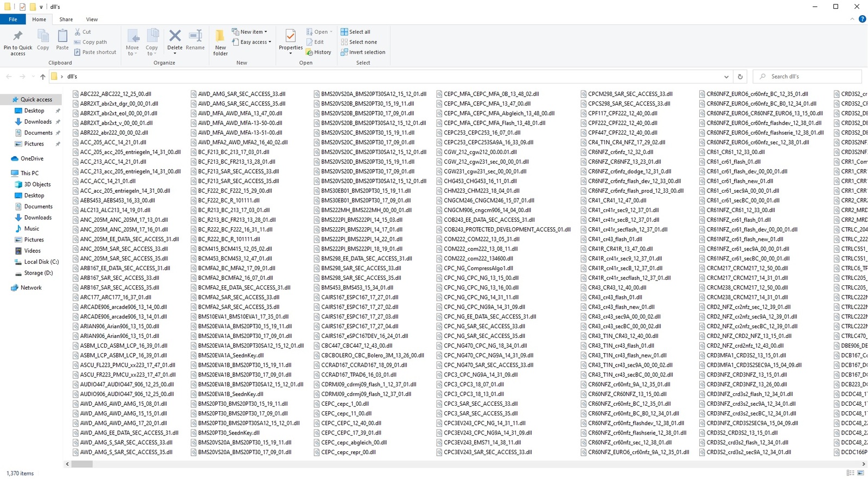Screen dimensions: 868x479
Task: Switch to the Details view icon
Action: (850, 473)
